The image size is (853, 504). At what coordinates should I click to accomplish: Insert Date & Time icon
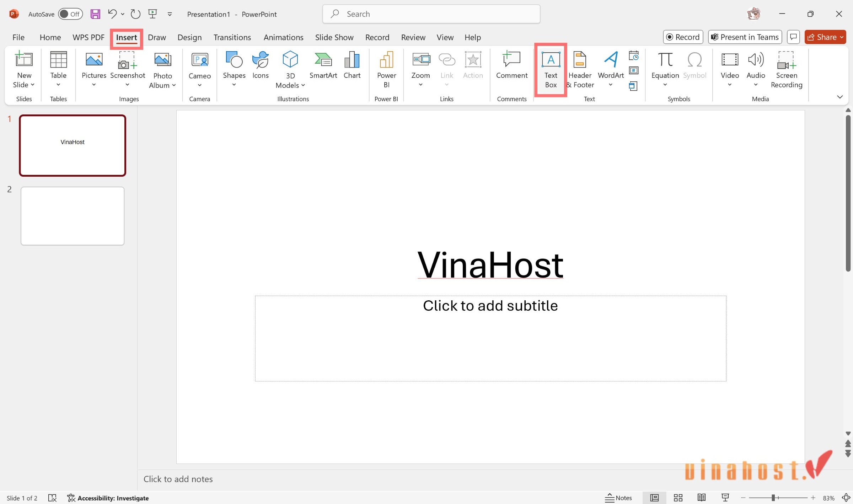coord(633,56)
